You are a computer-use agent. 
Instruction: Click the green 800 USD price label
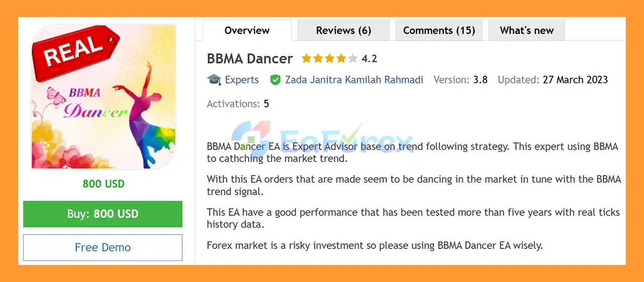103,184
